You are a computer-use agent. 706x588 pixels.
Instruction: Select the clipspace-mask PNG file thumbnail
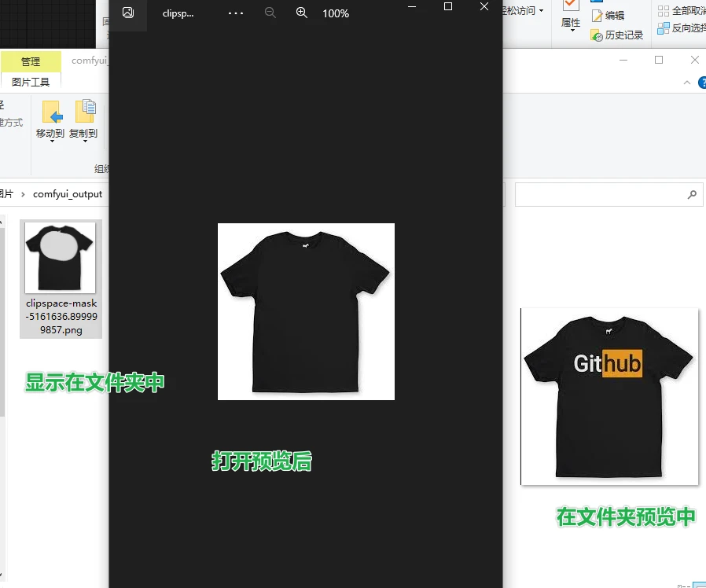[x=61, y=258]
